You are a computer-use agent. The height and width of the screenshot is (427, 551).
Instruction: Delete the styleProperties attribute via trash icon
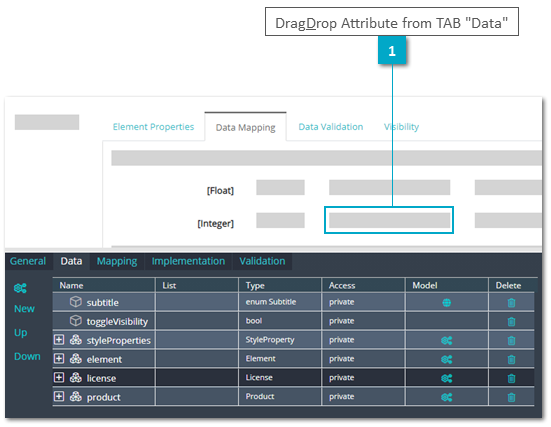click(512, 341)
